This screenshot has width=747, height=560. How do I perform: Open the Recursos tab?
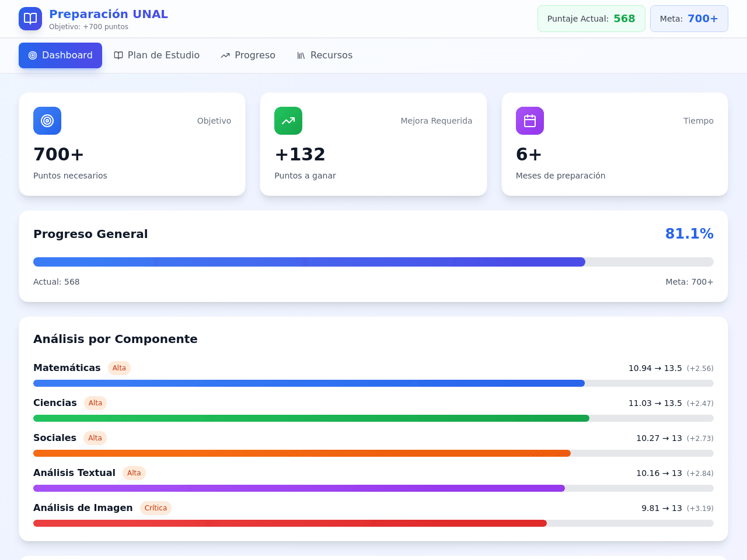pos(324,55)
